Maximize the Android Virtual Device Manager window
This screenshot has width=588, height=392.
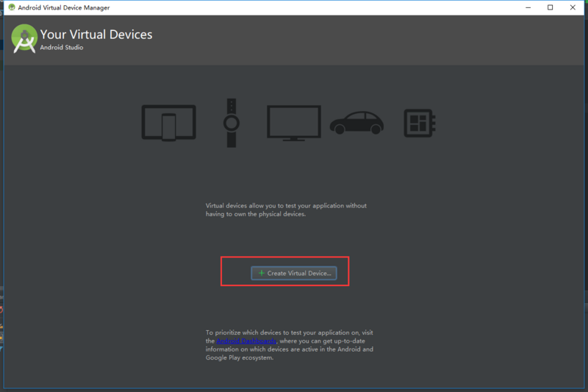(550, 7)
